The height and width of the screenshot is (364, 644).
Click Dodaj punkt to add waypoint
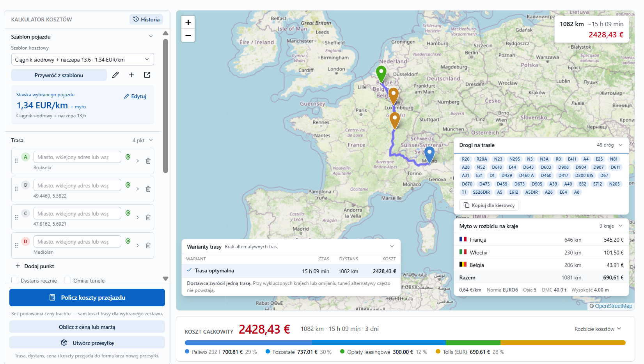tap(35, 266)
